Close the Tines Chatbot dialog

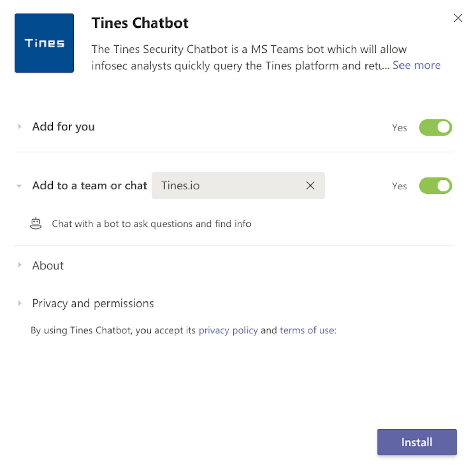458,18
